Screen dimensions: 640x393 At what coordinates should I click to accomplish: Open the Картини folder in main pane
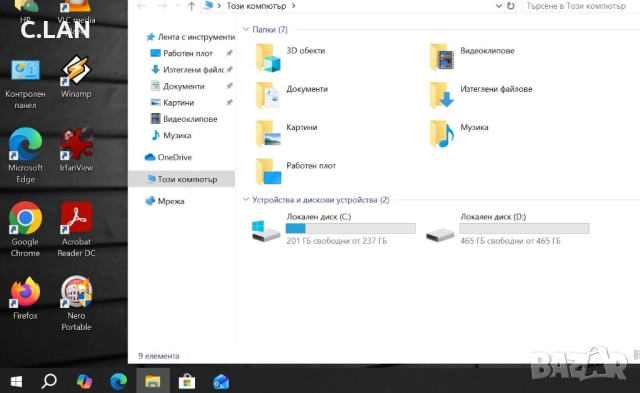click(287, 134)
